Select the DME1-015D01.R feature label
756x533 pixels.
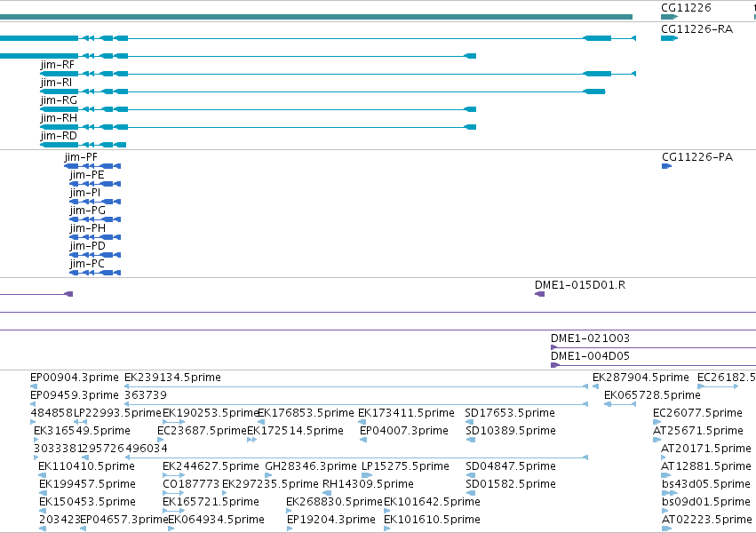pyautogui.click(x=580, y=285)
